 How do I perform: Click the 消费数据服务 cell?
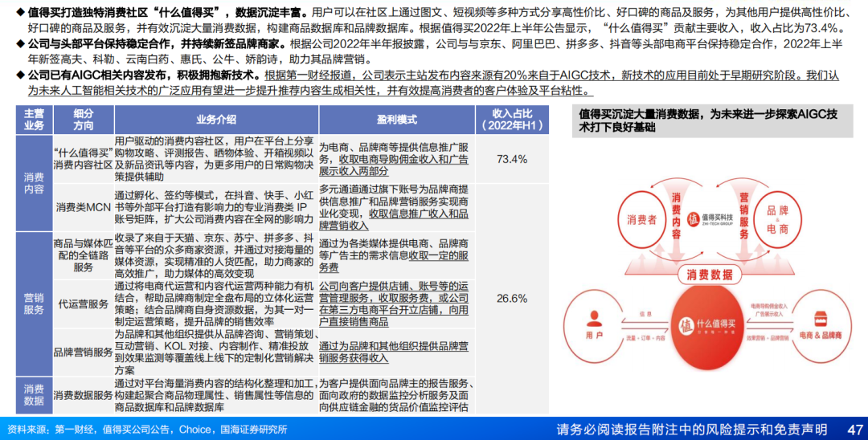coord(84,395)
